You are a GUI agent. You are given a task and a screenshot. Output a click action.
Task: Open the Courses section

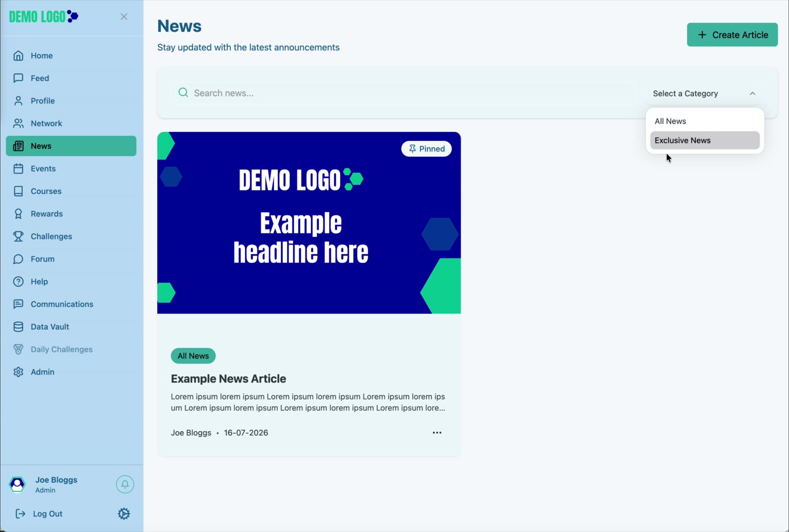pos(71,191)
